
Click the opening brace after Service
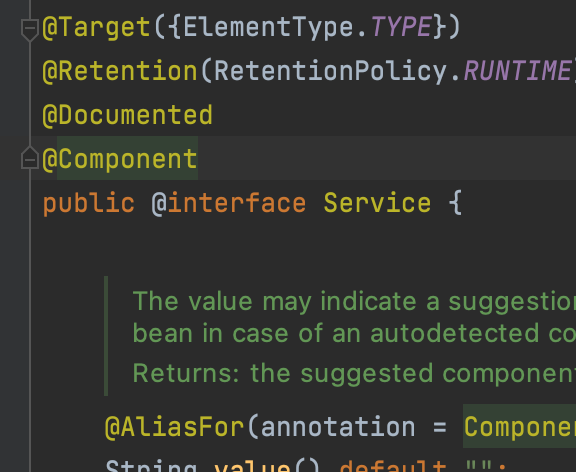[x=456, y=203]
